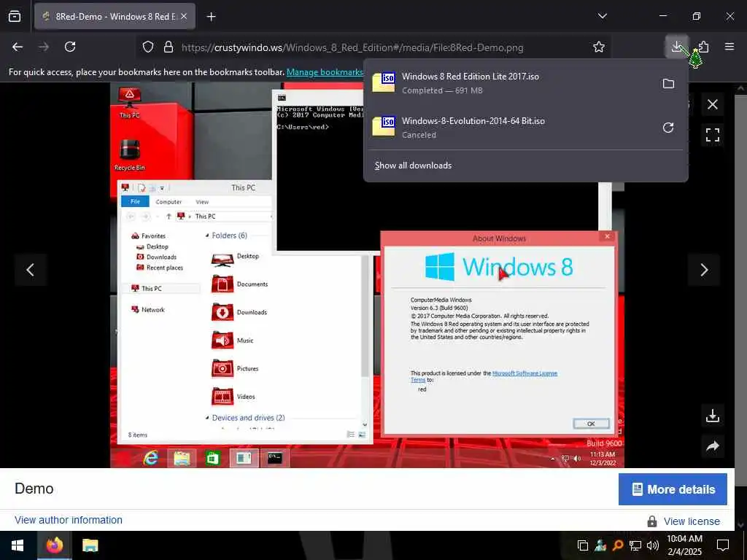Open a new tab with the plus button
Image resolution: width=747 pixels, height=560 pixels.
pos(211,17)
